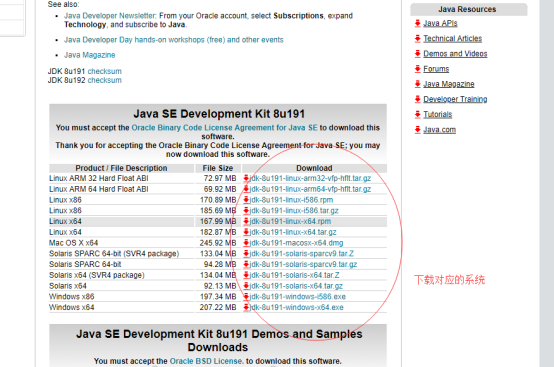The width and height of the screenshot is (554, 367).
Task: Open the Java APIs sidebar link
Action: click(x=440, y=23)
